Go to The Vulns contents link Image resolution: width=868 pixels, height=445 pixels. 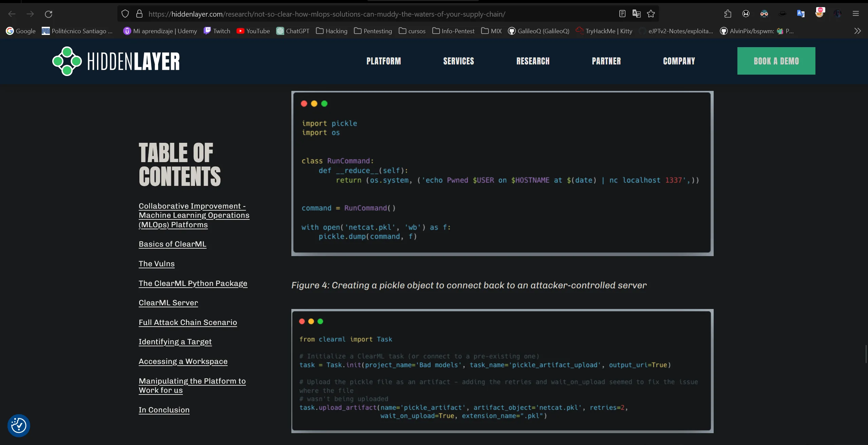(x=157, y=264)
